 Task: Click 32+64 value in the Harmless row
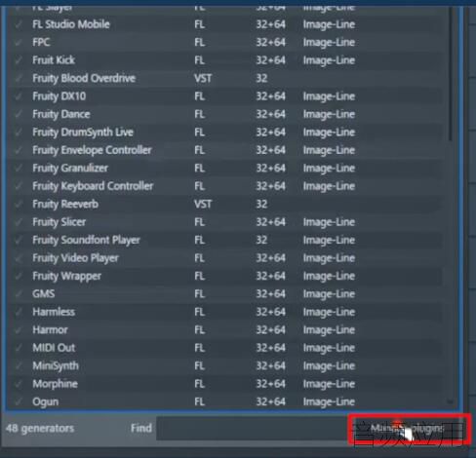click(x=270, y=312)
